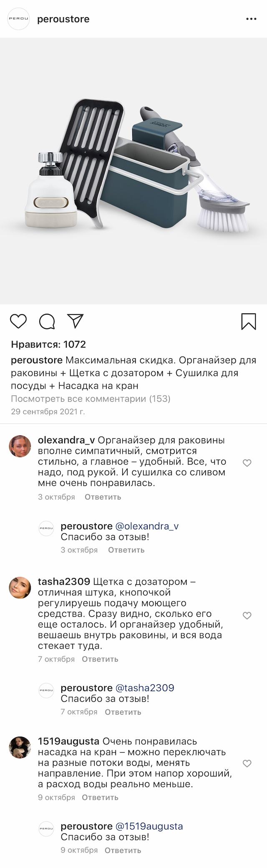
Task: Open PEROU profile logo in header
Action: 19,19
